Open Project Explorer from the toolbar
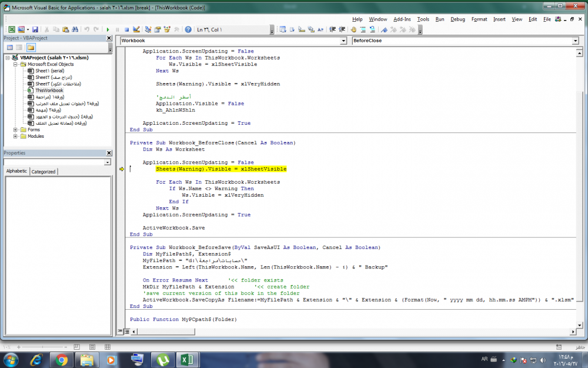The height and width of the screenshot is (368, 588). point(148,29)
